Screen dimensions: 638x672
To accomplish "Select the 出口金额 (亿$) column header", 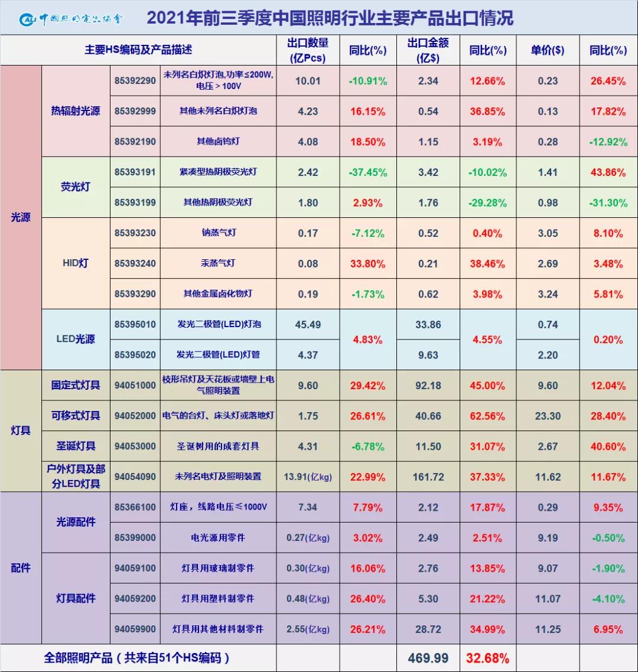I will point(428,50).
